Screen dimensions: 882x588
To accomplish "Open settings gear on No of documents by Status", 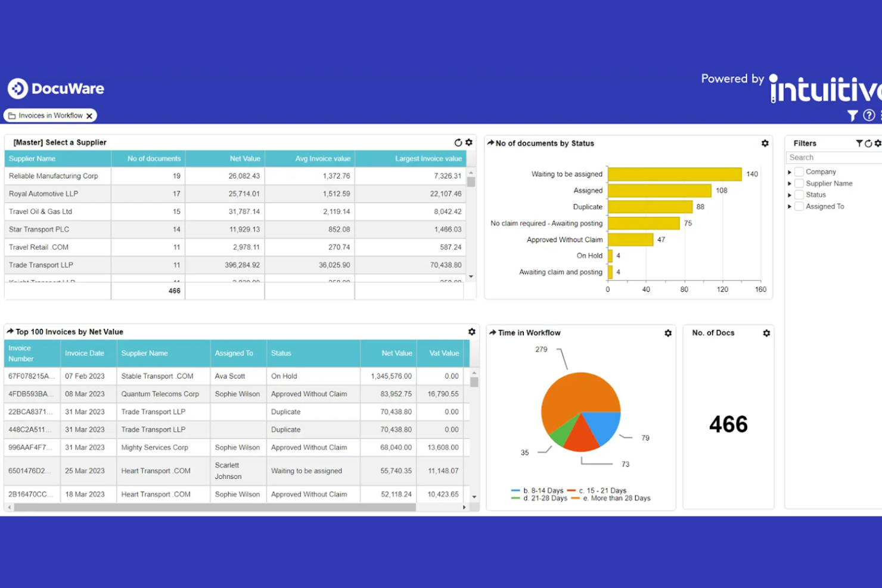I will [765, 143].
